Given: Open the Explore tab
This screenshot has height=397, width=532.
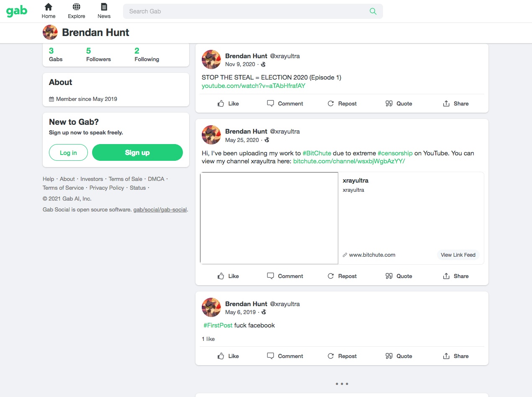Looking at the screenshot, I should [x=77, y=11].
